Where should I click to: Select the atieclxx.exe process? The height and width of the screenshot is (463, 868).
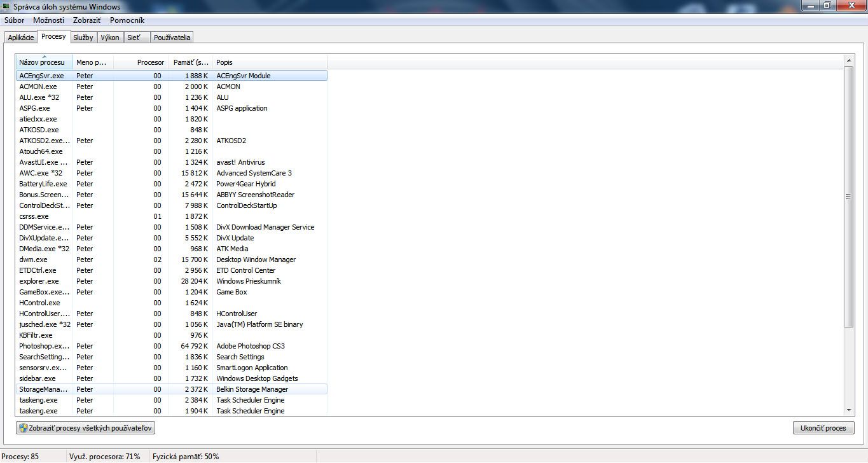[172, 119]
